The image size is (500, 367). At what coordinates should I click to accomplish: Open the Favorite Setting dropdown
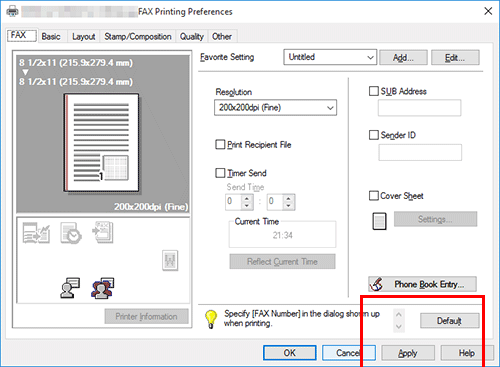[x=330, y=57]
